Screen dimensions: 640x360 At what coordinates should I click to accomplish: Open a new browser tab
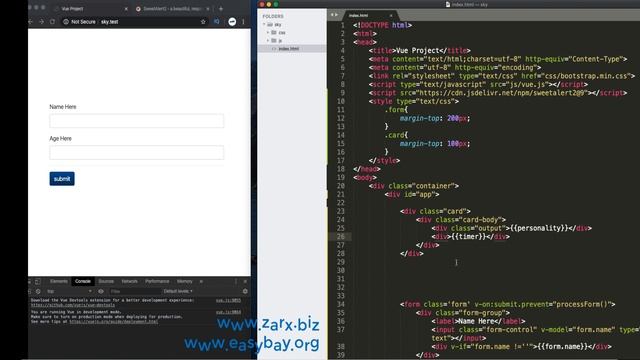221,9
